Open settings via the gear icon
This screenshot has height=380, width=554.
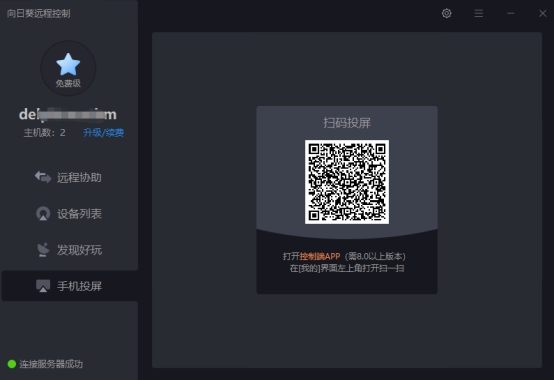click(447, 13)
